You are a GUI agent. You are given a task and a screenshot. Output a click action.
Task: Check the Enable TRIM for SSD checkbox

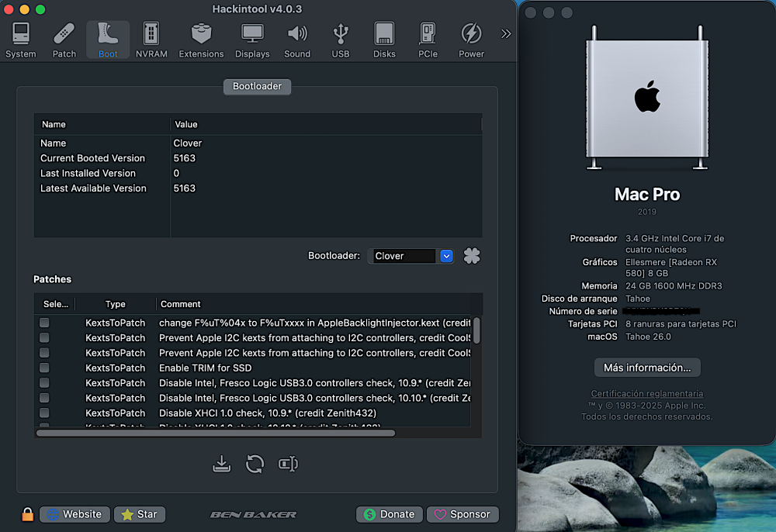coord(44,368)
